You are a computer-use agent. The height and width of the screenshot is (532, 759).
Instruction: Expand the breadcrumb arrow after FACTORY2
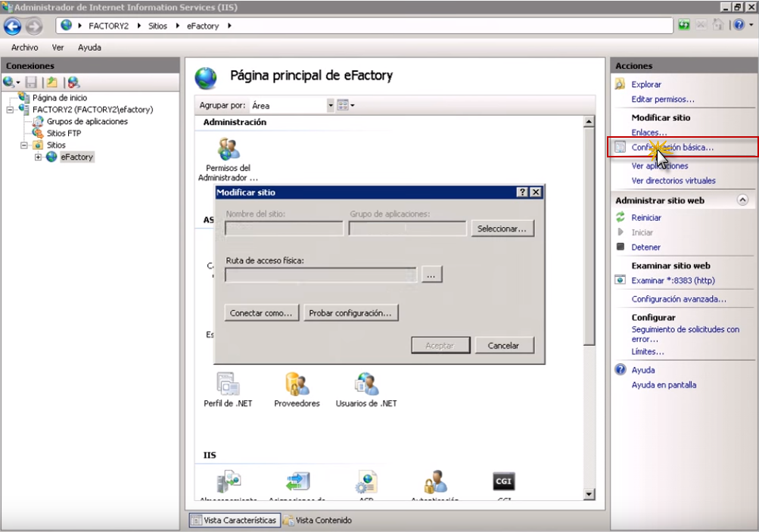click(x=139, y=26)
